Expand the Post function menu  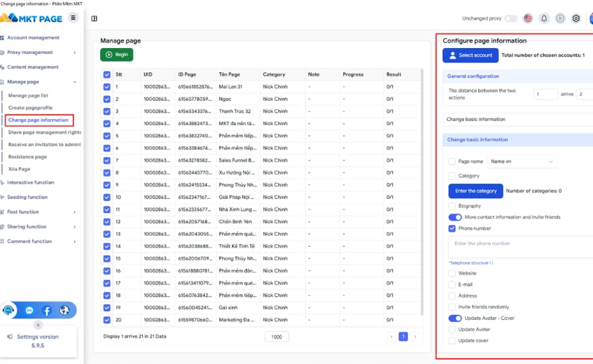74,212
